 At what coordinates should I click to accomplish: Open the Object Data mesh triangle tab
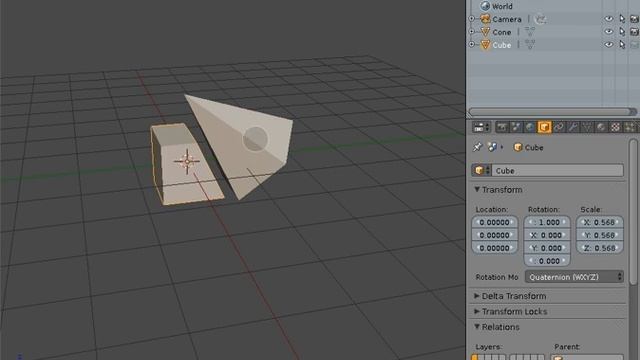587,127
